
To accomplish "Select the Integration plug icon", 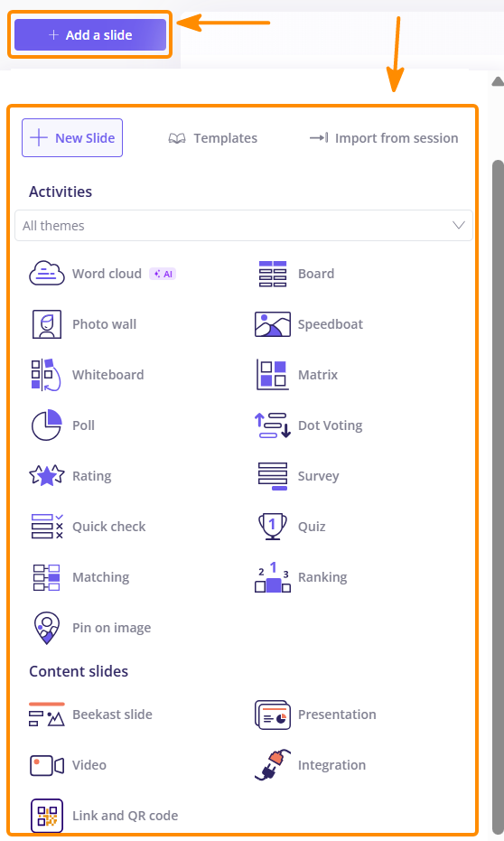I will (x=273, y=765).
